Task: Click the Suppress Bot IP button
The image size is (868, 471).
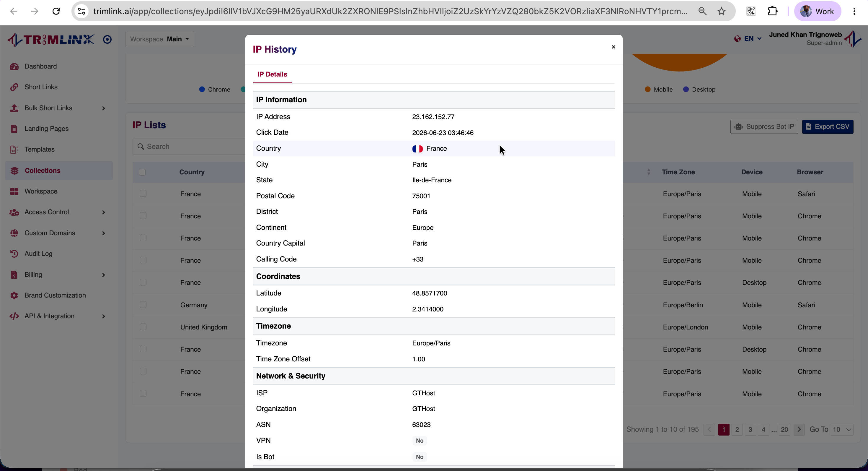Action: pyautogui.click(x=764, y=127)
